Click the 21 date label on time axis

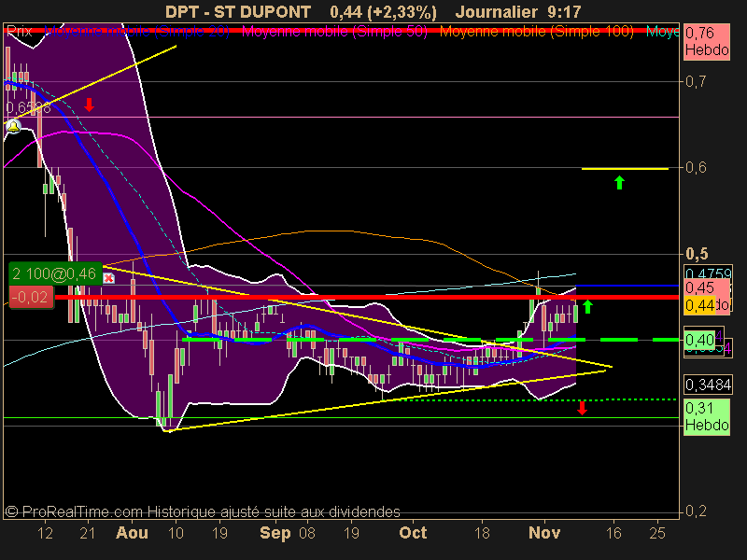coord(88,532)
